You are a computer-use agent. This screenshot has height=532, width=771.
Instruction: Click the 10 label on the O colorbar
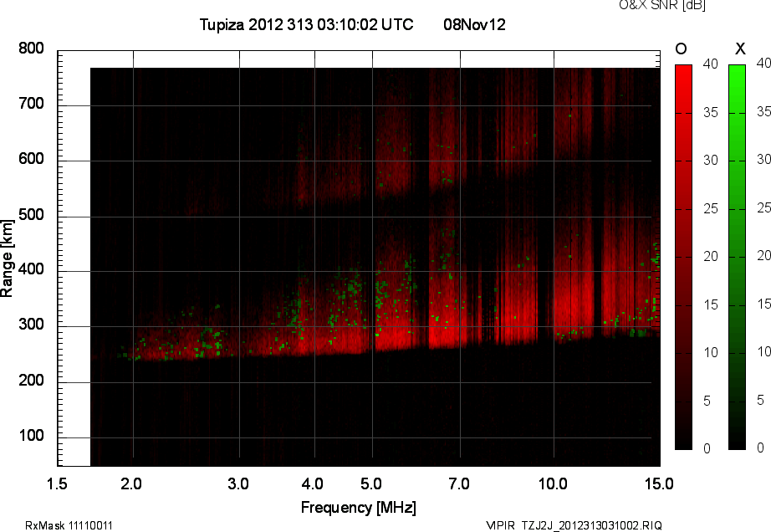point(710,352)
